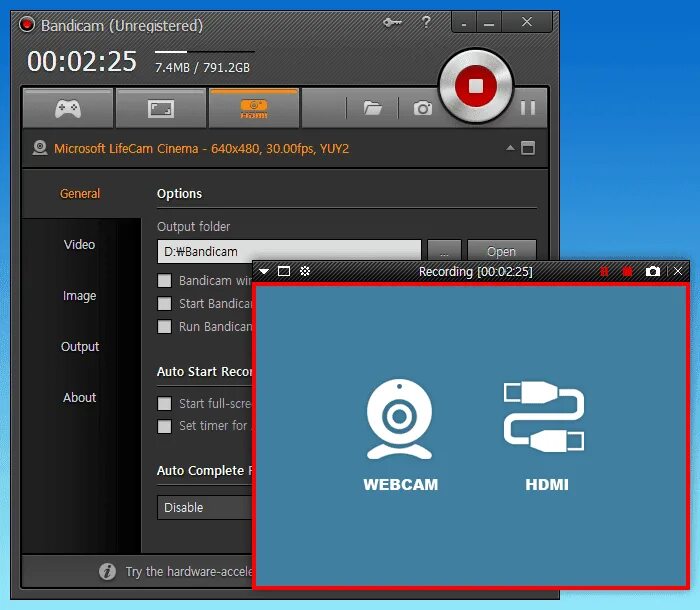Enable the 'Set timer for' checkbox

(164, 426)
